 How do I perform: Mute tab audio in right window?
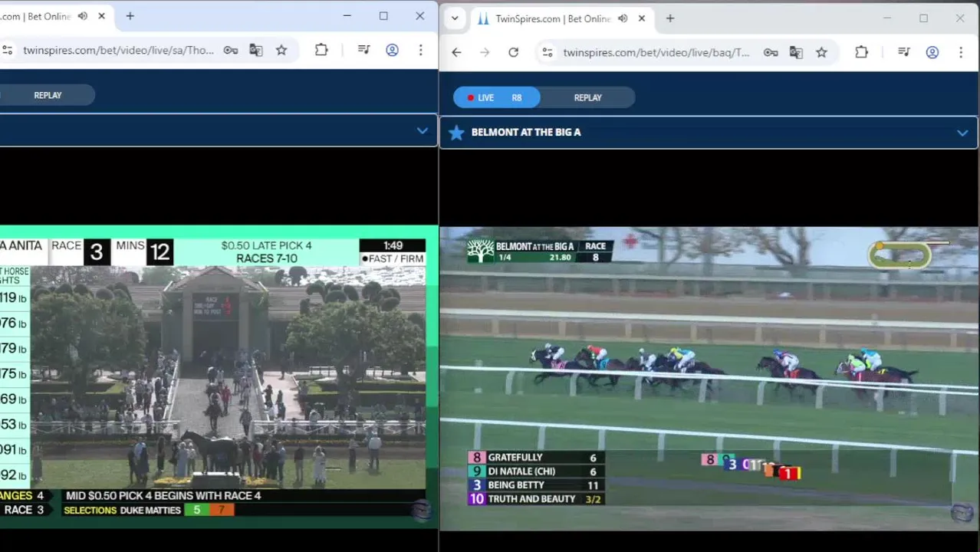tap(623, 18)
